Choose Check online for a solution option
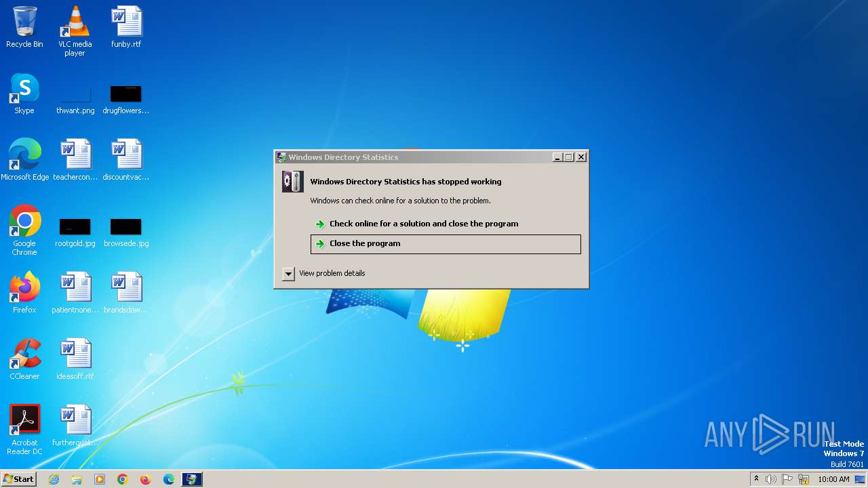The image size is (868, 488). tap(446, 224)
